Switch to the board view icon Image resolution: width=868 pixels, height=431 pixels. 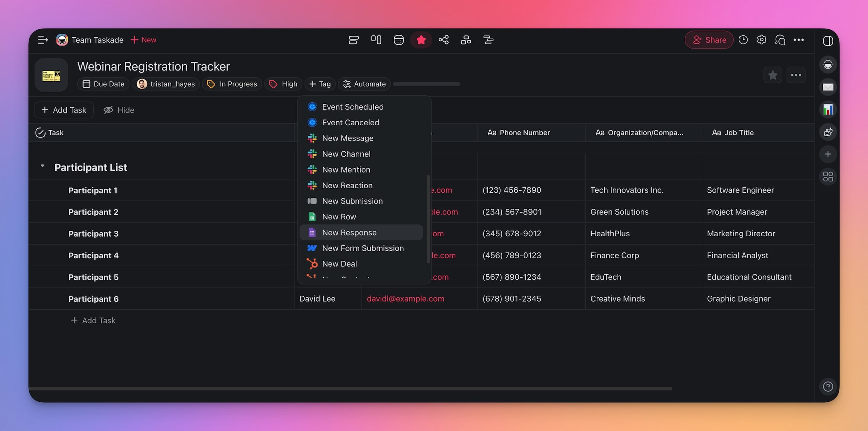[376, 40]
